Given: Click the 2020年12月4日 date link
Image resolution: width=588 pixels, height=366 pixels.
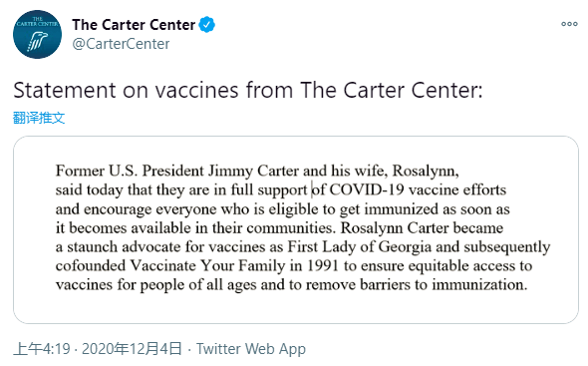Looking at the screenshot, I should click(x=132, y=349).
